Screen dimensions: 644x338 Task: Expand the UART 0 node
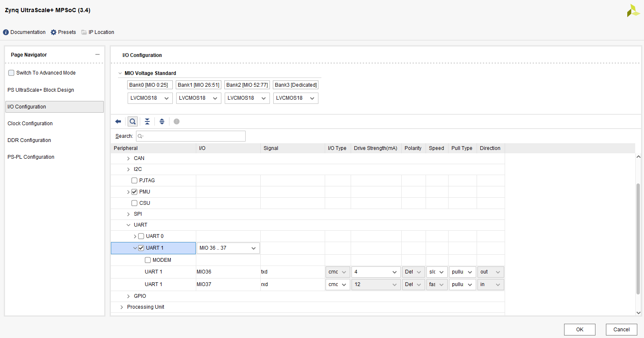click(x=135, y=236)
